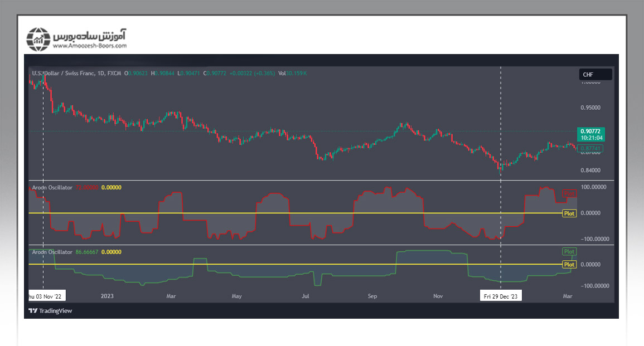This screenshot has width=644, height=346.
Task: Open the CHF currency selector
Action: click(x=595, y=75)
